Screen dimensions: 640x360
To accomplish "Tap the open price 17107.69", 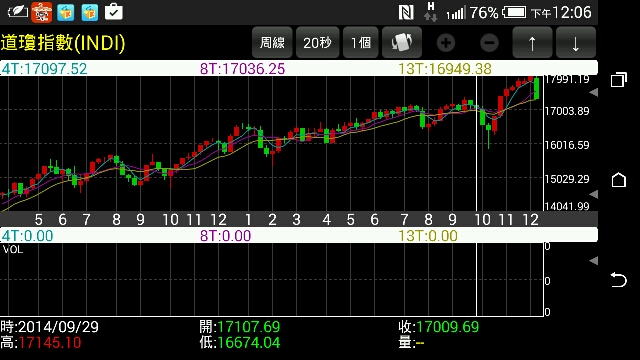I will [x=249, y=327].
